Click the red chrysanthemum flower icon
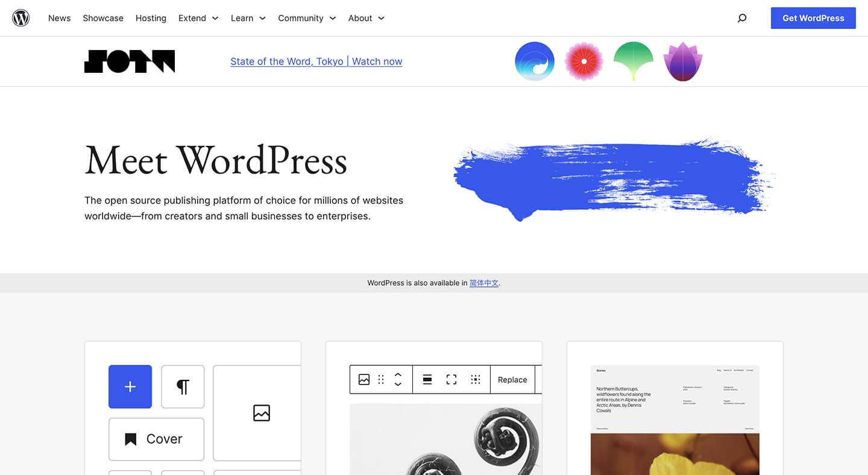Screen dimensions: 868x475 tap(584, 61)
